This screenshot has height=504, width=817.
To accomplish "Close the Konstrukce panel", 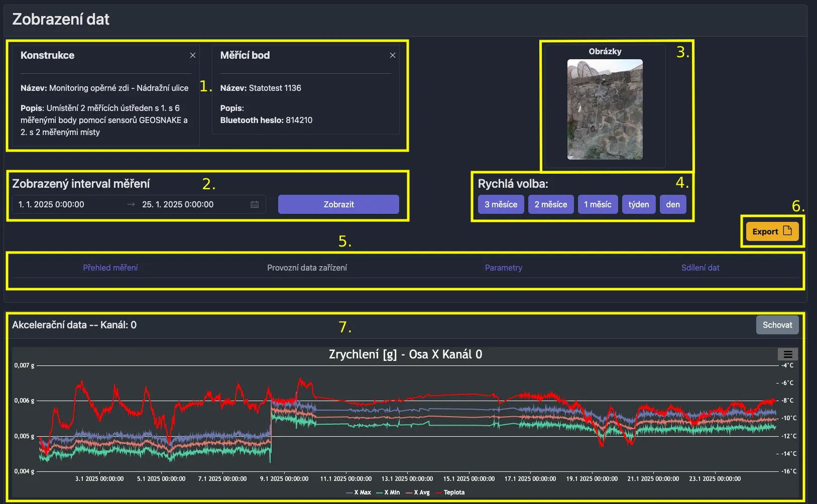I will coord(193,55).
